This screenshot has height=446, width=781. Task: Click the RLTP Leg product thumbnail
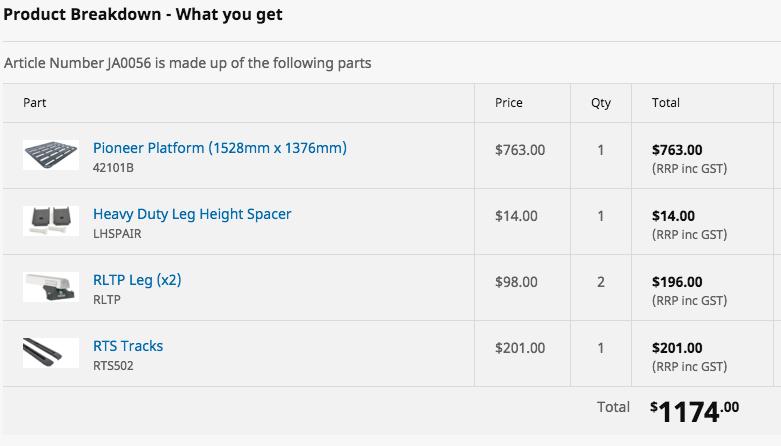[x=51, y=287]
